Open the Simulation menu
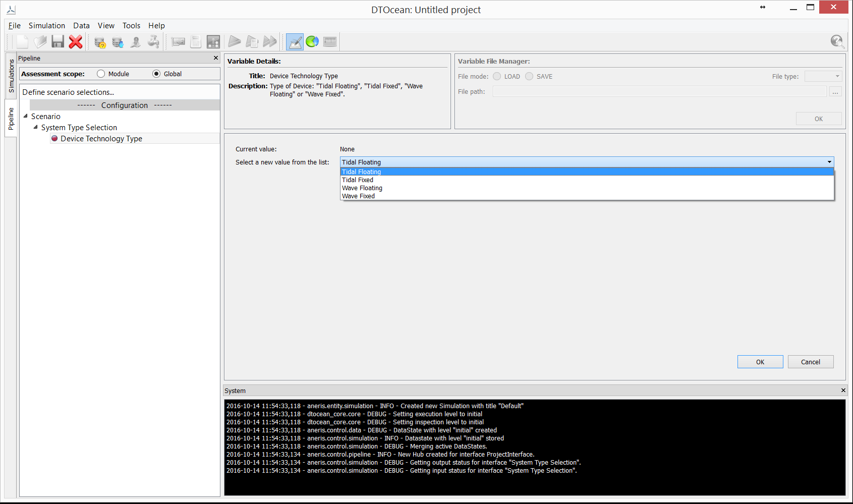Screen dimensions: 853x504 click(x=46, y=26)
